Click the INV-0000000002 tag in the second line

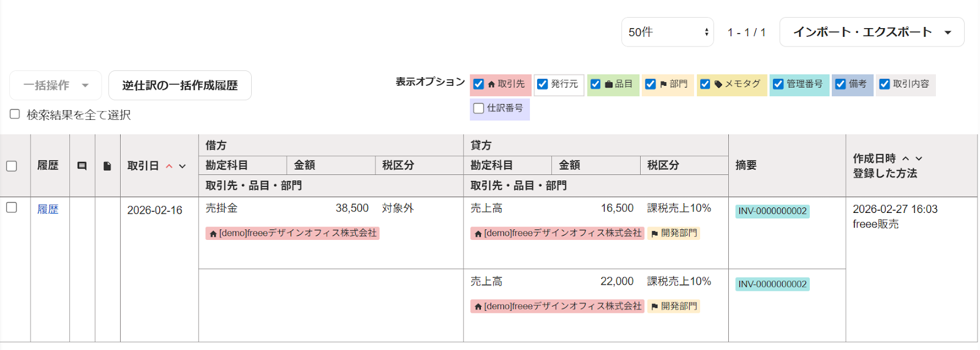click(772, 285)
